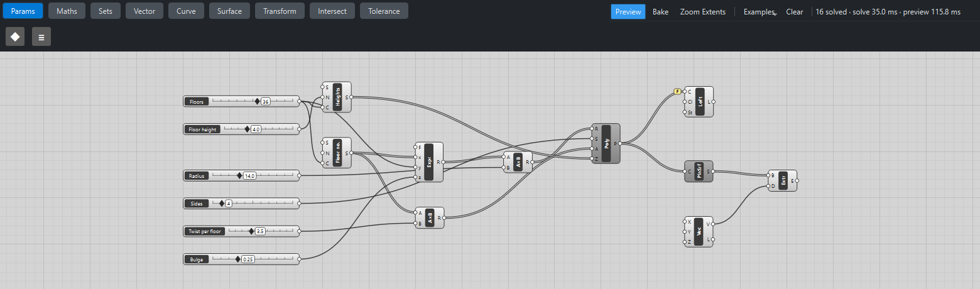Click the Clear button

click(x=795, y=12)
